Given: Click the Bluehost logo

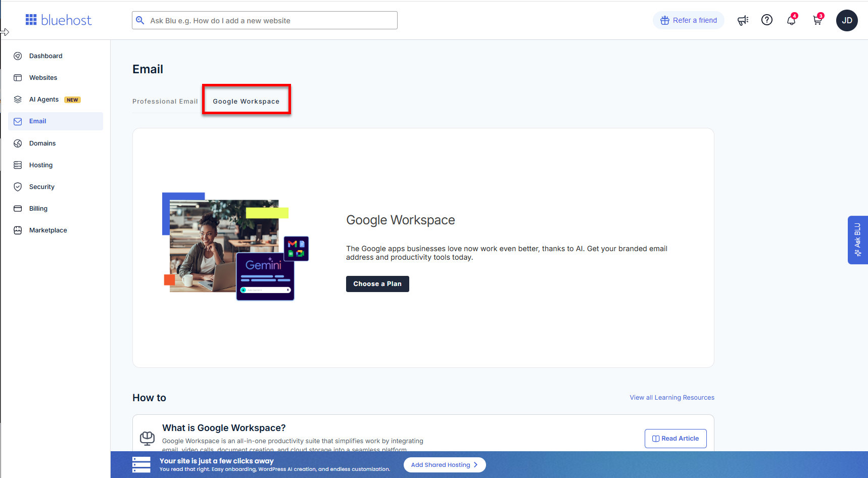Looking at the screenshot, I should [x=59, y=20].
